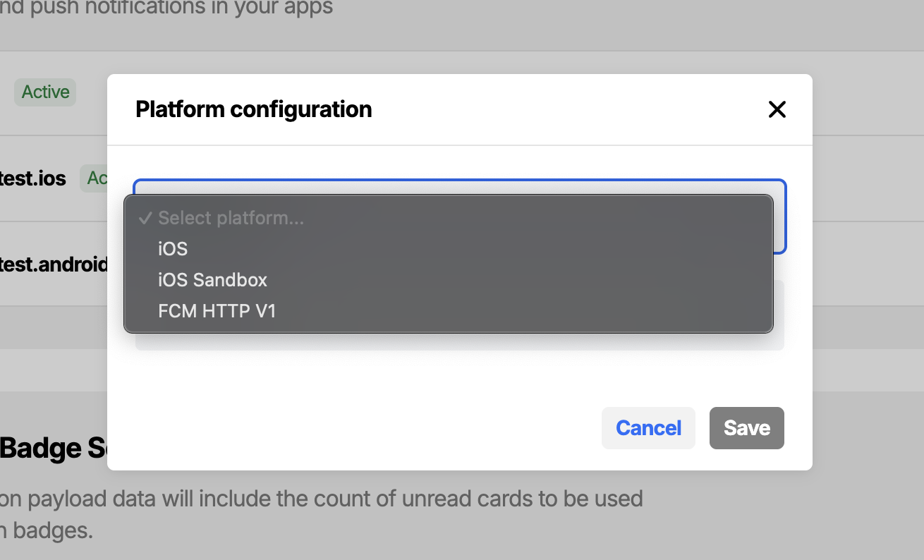Select iOS from the platform dropdown
924x560 pixels.
pyautogui.click(x=173, y=248)
